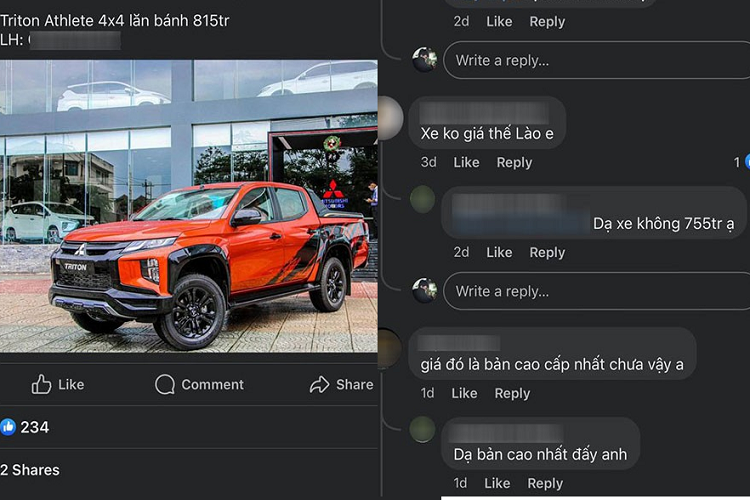750x500 pixels.
Task: Like the 'Dạ xe không 755tr ạ' comment
Action: pyautogui.click(x=499, y=252)
